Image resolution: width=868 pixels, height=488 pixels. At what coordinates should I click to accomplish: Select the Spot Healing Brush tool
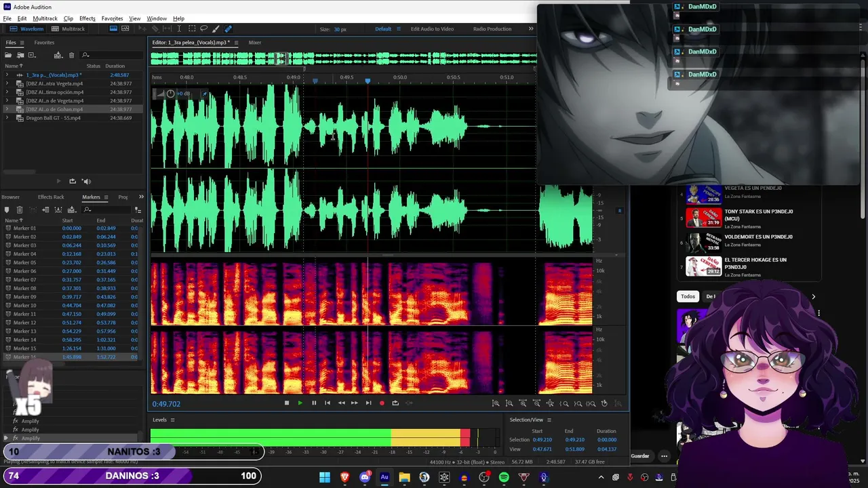click(228, 28)
